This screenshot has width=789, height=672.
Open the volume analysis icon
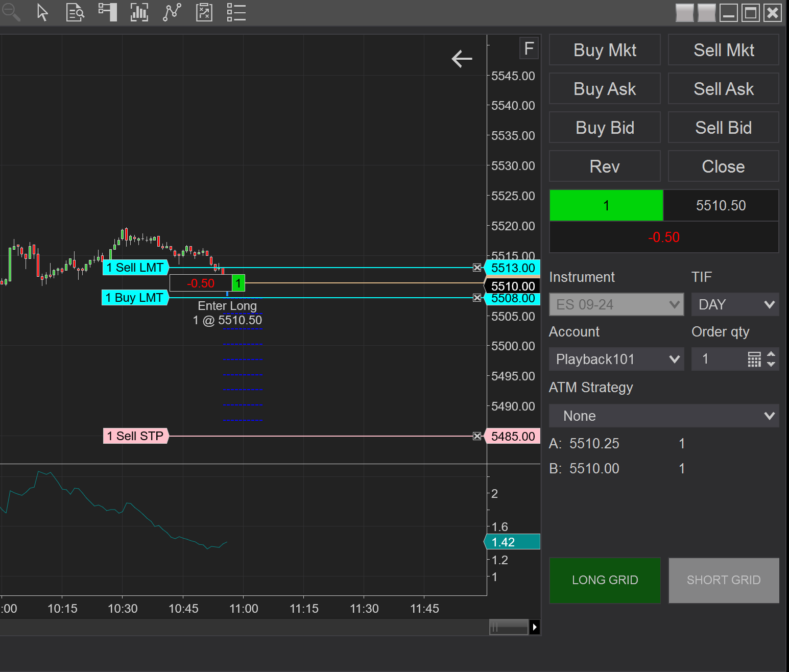tap(139, 13)
